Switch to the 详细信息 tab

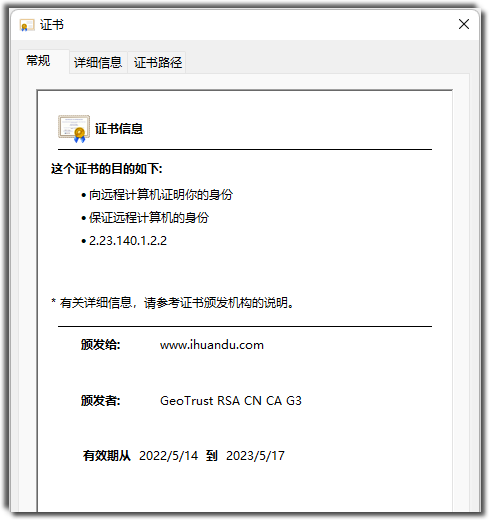(98, 62)
